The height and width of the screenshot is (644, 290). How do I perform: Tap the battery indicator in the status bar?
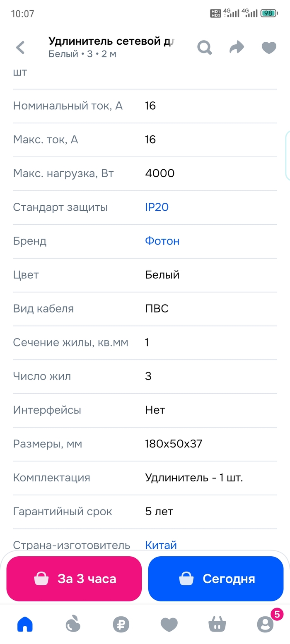pos(268,13)
